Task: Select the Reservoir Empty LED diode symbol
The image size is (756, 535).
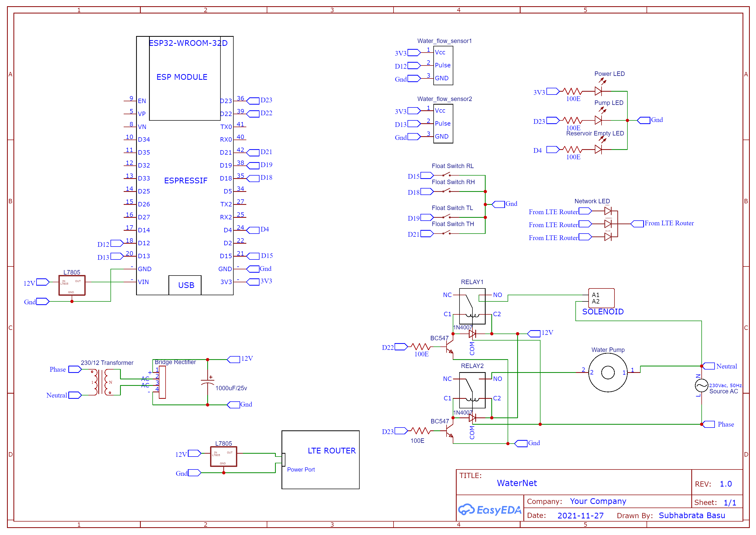Action: 598,149
